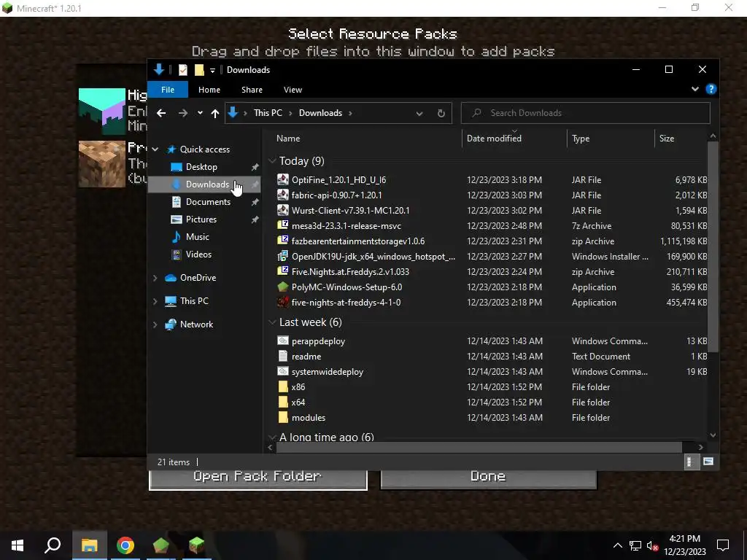This screenshot has width=747, height=560.
Task: Click the OptiFine_1.20.1_HD_U_I6 jar file icon
Action: pyautogui.click(x=283, y=179)
